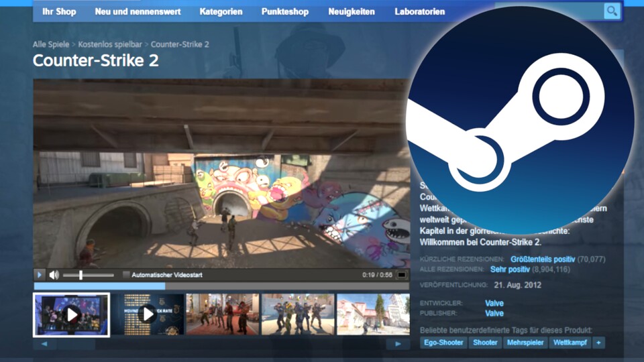Toggle the Automatischer Videostart checkbox
The image size is (644, 362).
(x=126, y=275)
